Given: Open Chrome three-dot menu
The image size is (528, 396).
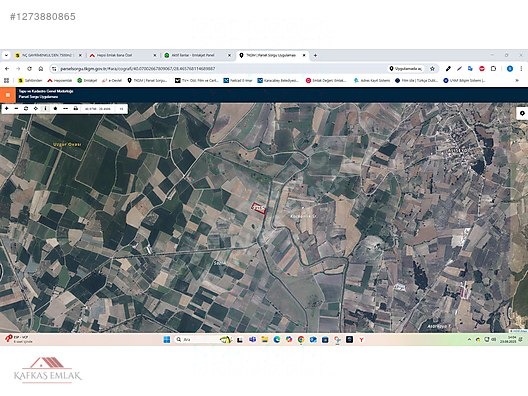Looking at the screenshot, I should [x=521, y=69].
